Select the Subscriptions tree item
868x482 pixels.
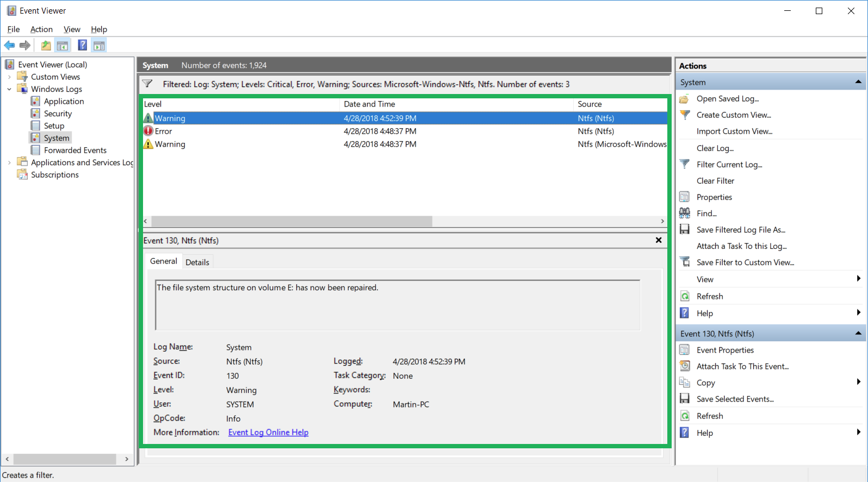click(x=54, y=175)
